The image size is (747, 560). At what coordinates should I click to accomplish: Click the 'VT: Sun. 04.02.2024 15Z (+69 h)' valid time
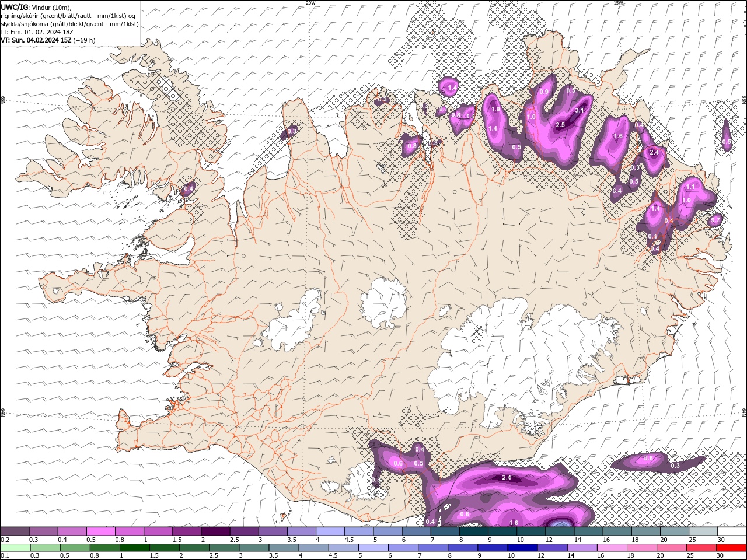[48, 40]
